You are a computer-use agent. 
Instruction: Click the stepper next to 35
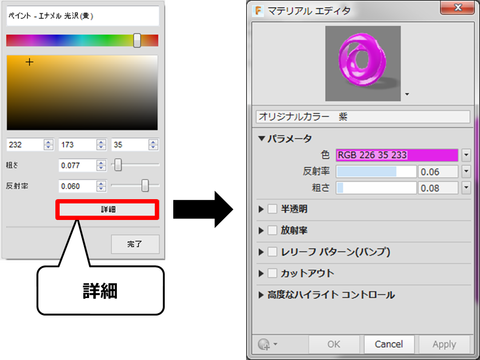[153, 145]
